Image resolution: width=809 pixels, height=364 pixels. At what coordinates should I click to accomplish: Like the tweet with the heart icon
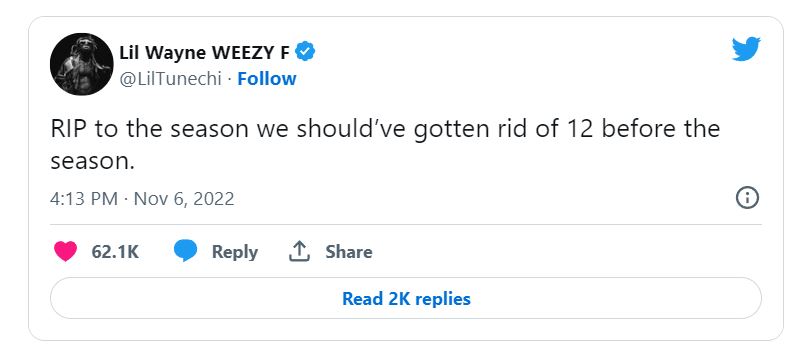pos(66,252)
